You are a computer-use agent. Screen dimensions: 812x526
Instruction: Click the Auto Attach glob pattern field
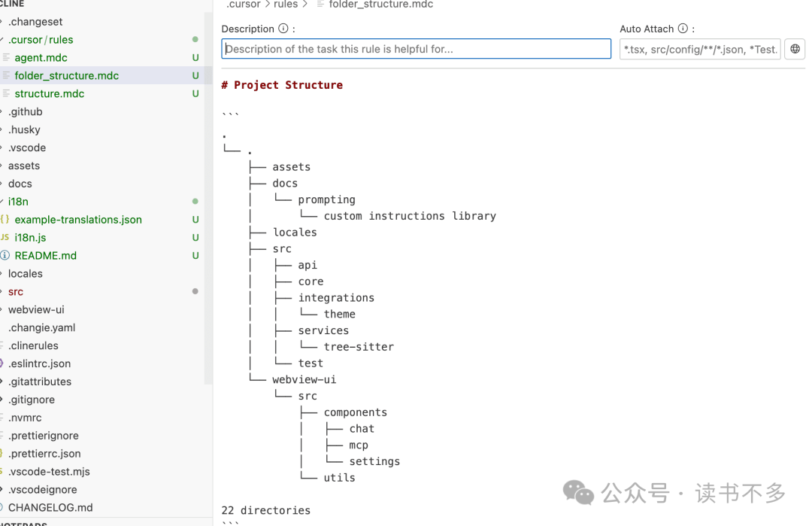coord(699,50)
